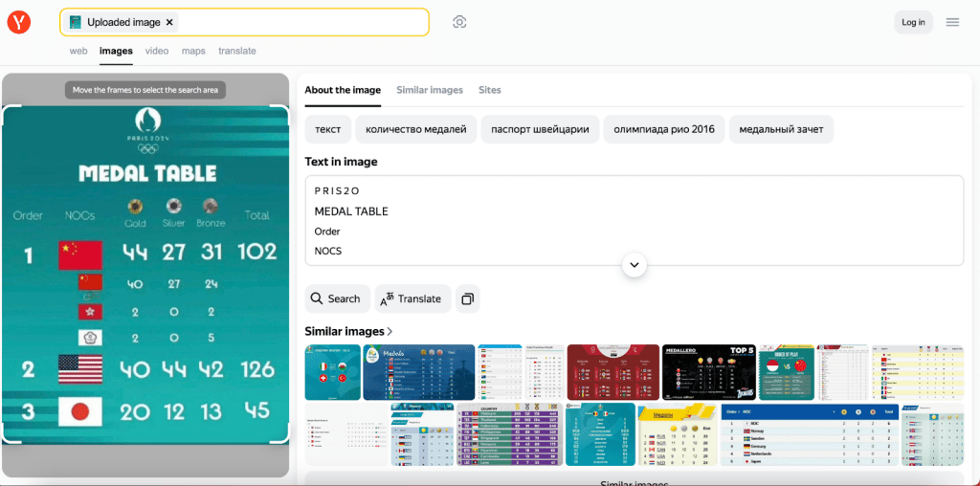The image size is (980, 486).
Task: Select the 'олимпиада рио 2016' tag
Action: click(663, 129)
